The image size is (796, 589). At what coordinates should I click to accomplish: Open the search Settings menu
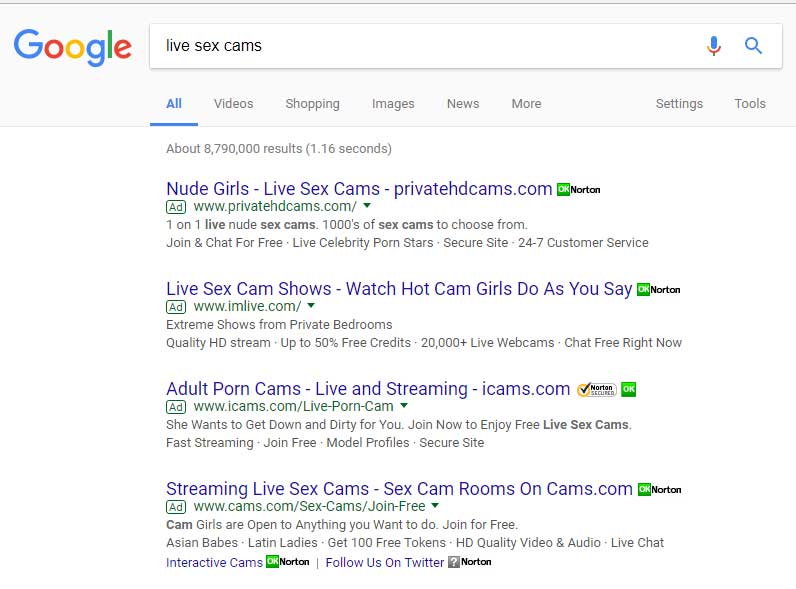click(x=679, y=104)
